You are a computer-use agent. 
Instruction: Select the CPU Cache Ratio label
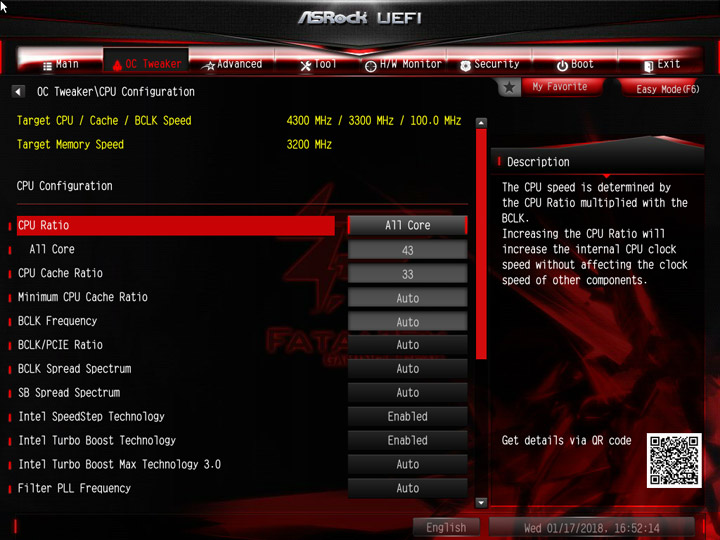60,273
